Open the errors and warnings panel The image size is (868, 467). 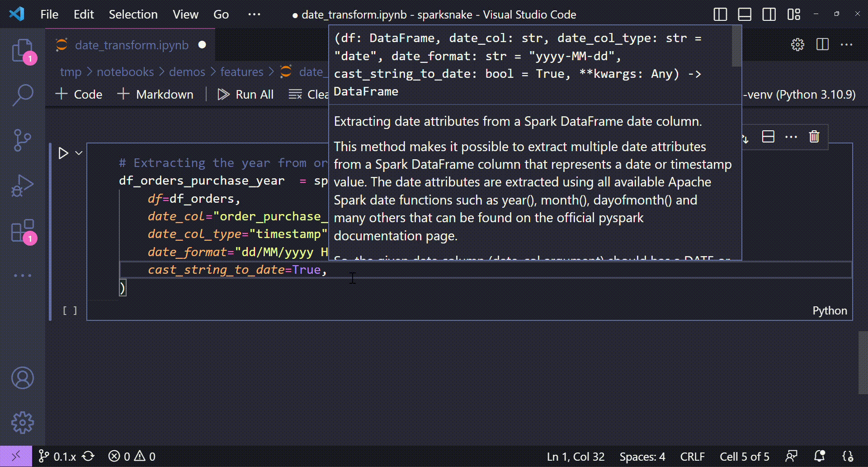click(x=132, y=456)
